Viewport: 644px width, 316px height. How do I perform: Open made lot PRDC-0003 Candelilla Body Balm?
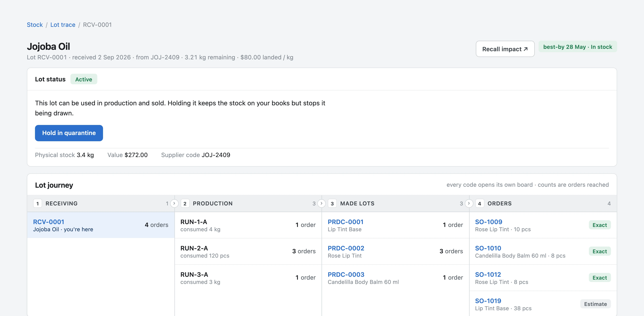pyautogui.click(x=346, y=275)
